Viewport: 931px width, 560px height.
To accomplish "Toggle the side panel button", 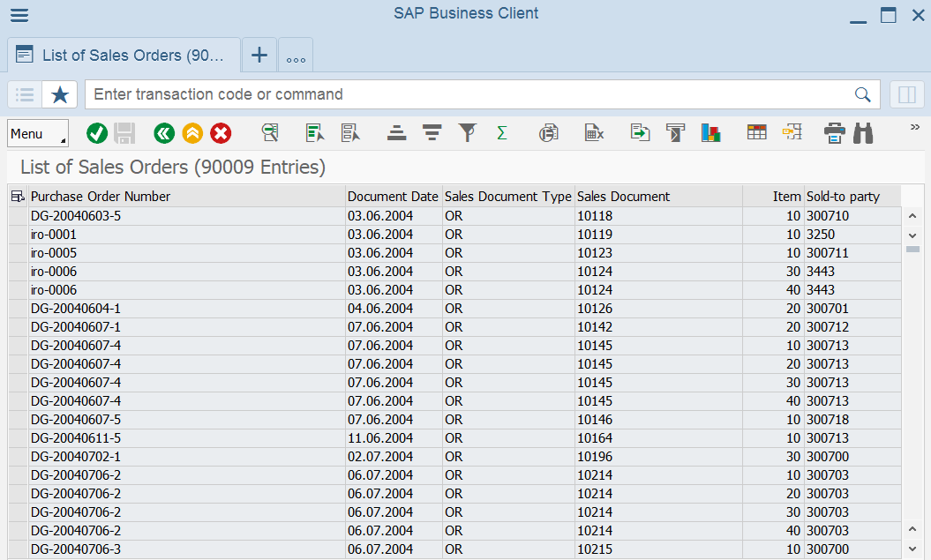I will click(x=906, y=94).
